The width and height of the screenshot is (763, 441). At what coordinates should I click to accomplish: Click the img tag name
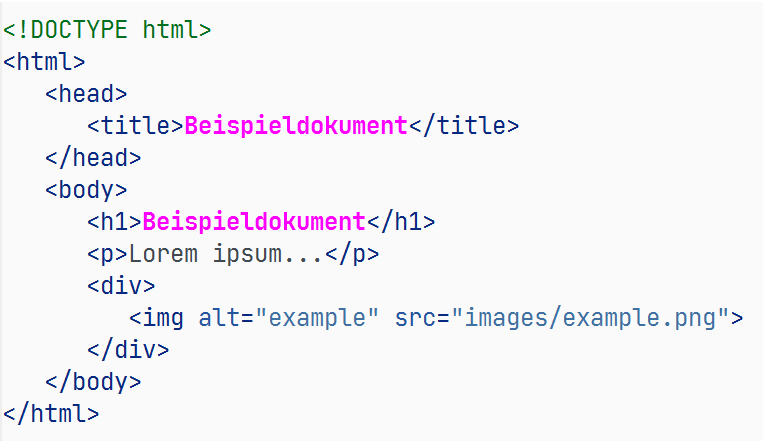point(163,318)
